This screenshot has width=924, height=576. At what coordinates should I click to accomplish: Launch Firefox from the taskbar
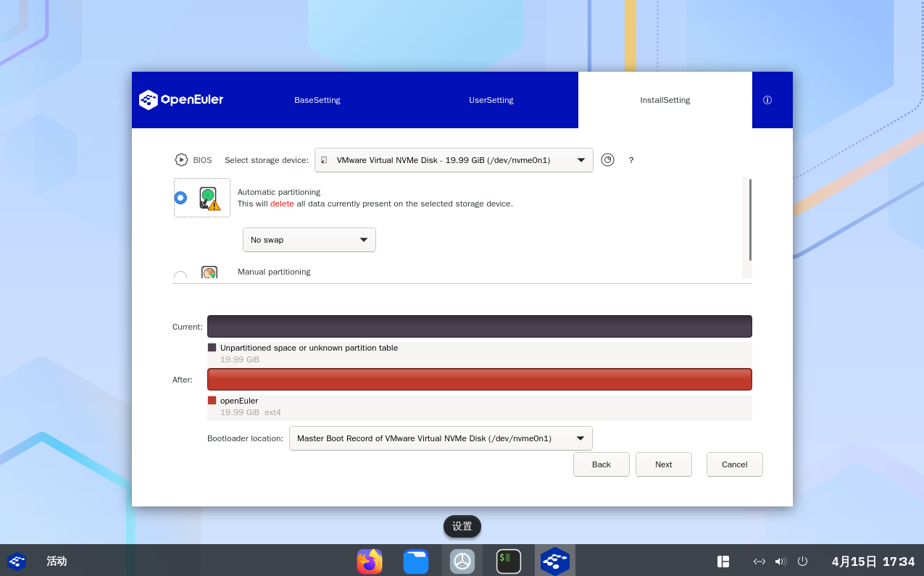[370, 562]
